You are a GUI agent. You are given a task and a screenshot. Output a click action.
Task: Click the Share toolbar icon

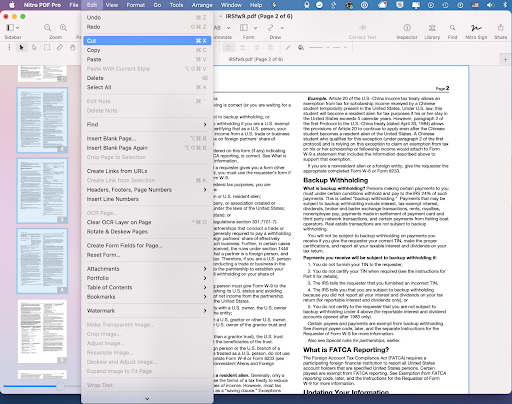click(500, 28)
